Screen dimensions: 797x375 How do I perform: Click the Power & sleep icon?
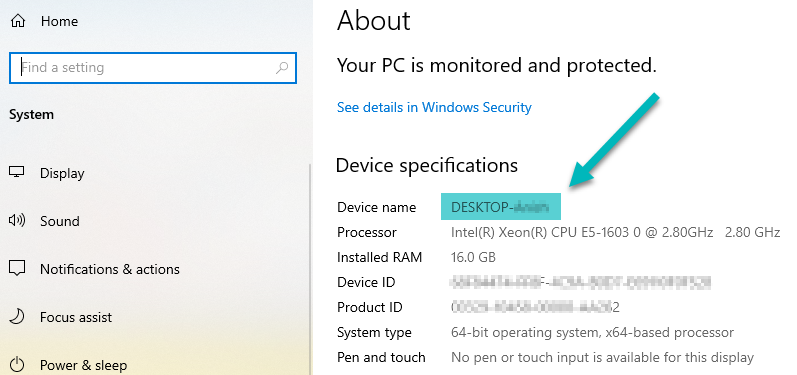(17, 365)
